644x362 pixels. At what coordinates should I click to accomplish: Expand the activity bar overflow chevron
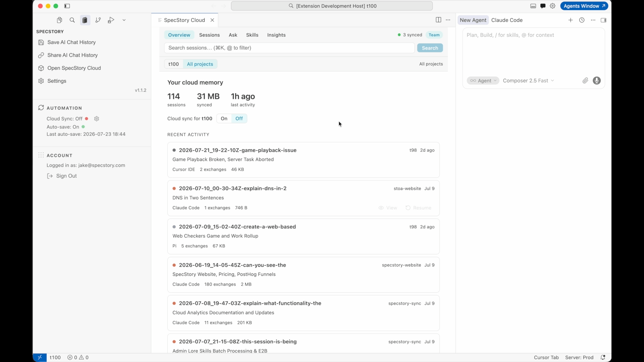click(124, 20)
